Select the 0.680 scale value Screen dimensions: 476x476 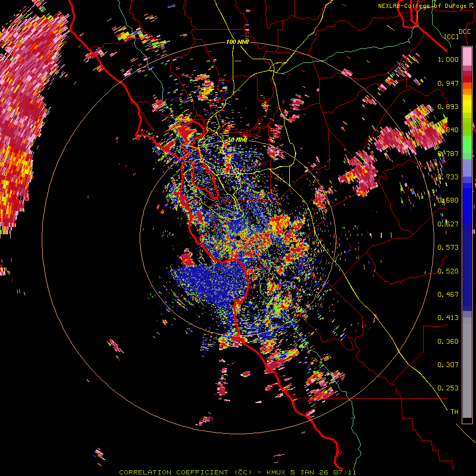(448, 200)
